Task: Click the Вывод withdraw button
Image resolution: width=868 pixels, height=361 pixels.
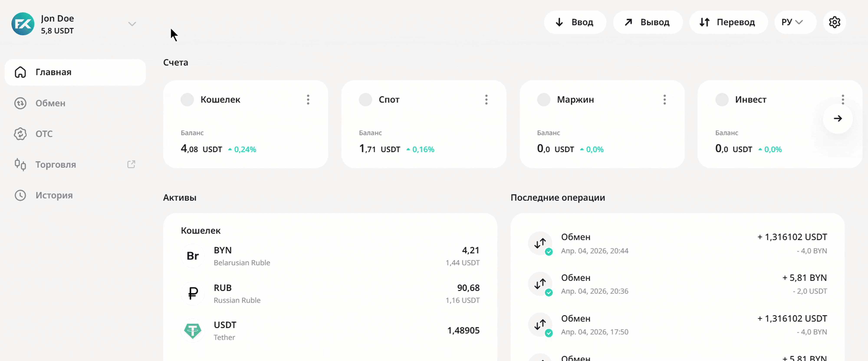Action: (x=647, y=22)
